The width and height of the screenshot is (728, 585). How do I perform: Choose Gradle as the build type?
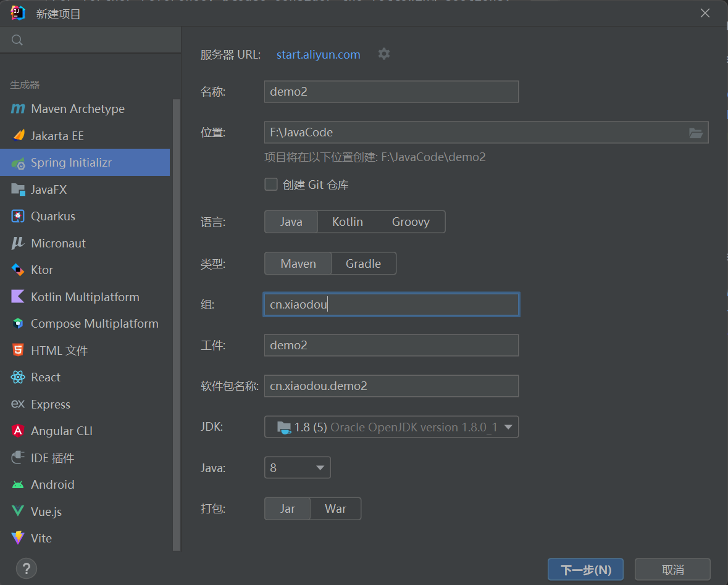[x=364, y=263]
